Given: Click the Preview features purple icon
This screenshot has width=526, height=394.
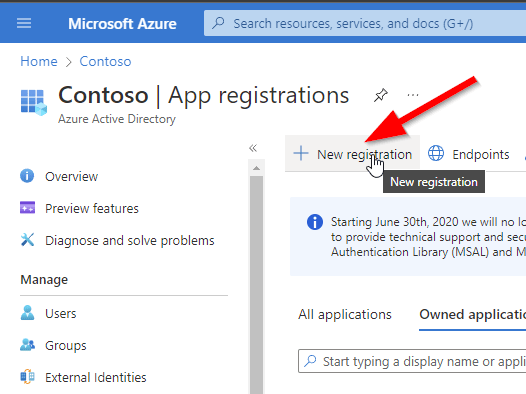Looking at the screenshot, I should [28, 208].
